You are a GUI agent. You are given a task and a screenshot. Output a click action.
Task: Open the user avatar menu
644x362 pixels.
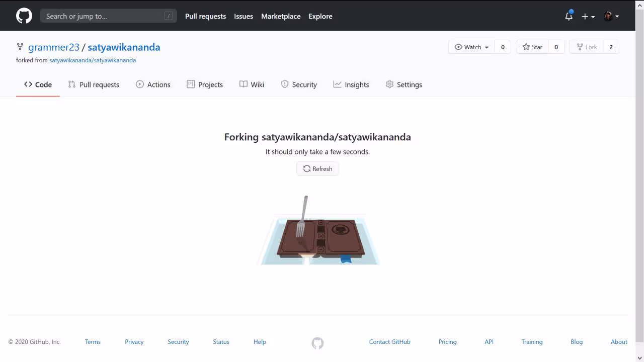tap(611, 16)
